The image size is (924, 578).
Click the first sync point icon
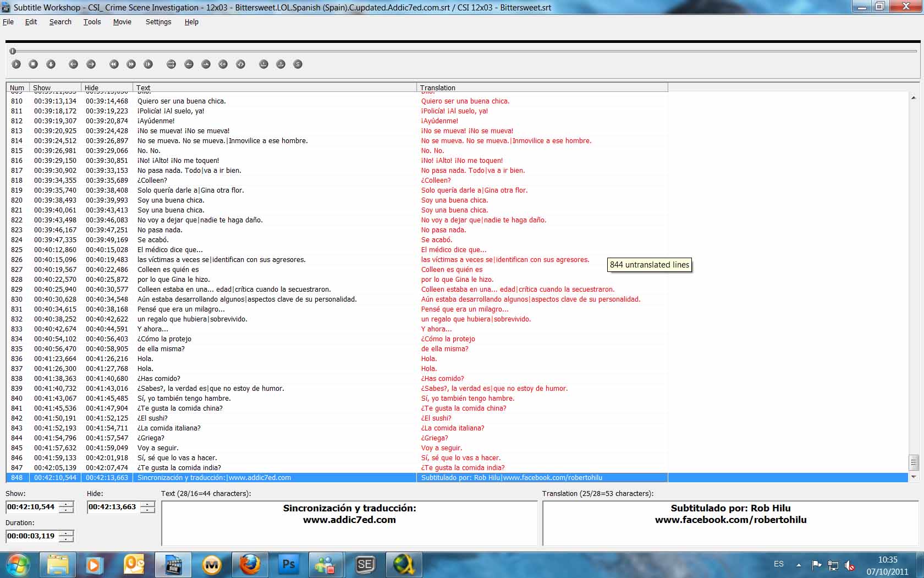263,64
